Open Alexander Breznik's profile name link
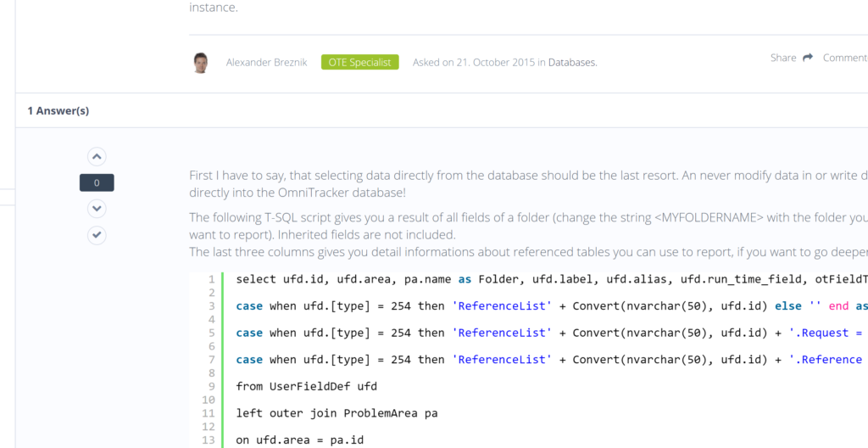The height and width of the screenshot is (448, 868). point(266,62)
